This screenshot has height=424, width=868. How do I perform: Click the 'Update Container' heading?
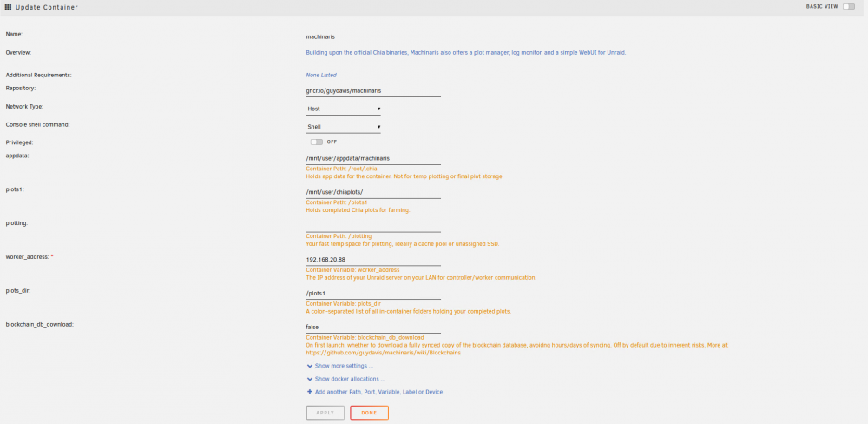[47, 7]
